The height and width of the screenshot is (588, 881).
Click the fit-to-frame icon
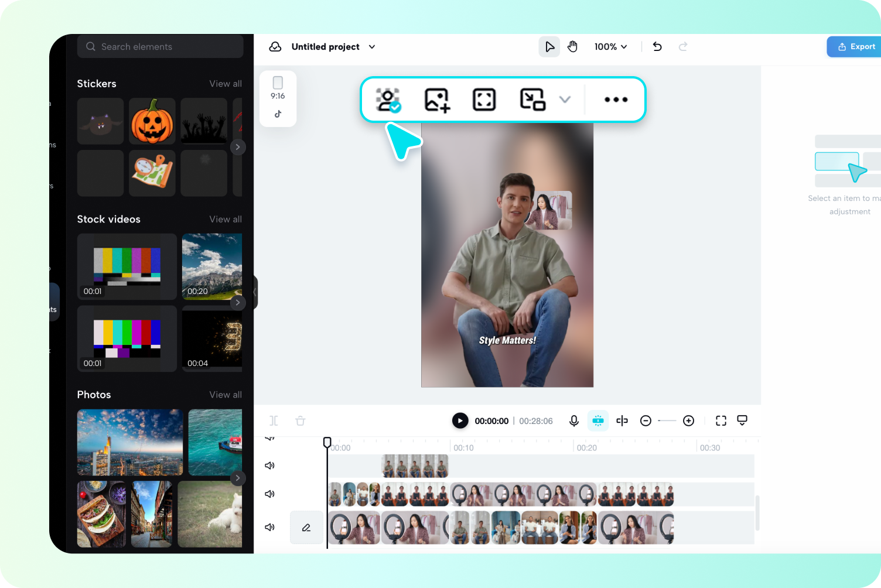[484, 100]
